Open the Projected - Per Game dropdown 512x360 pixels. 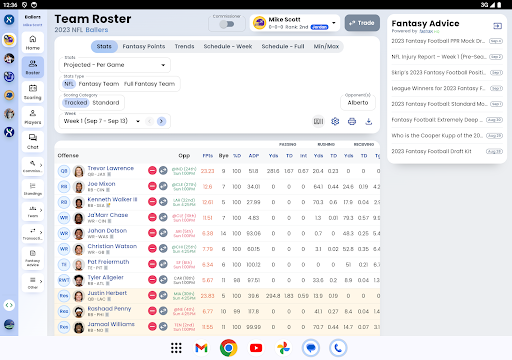point(115,65)
